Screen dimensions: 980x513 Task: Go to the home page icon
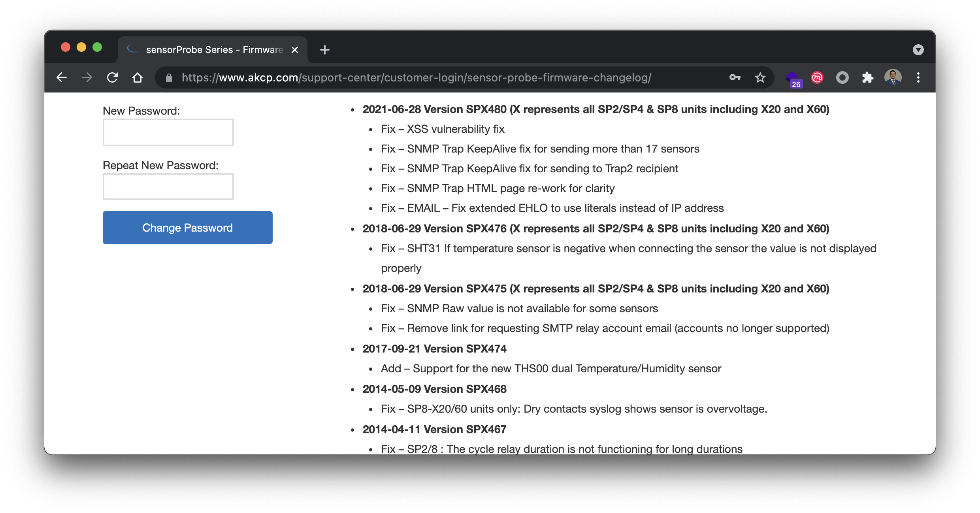click(138, 77)
